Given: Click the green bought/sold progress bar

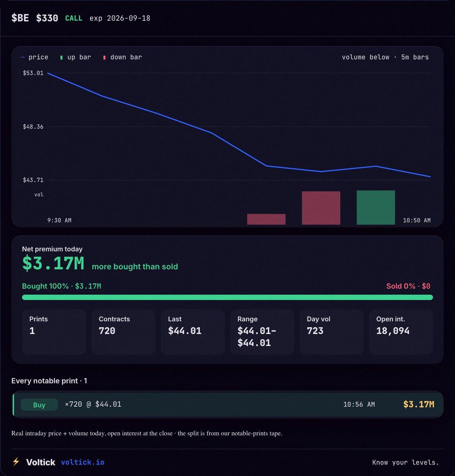Looking at the screenshot, I should (x=227, y=297).
